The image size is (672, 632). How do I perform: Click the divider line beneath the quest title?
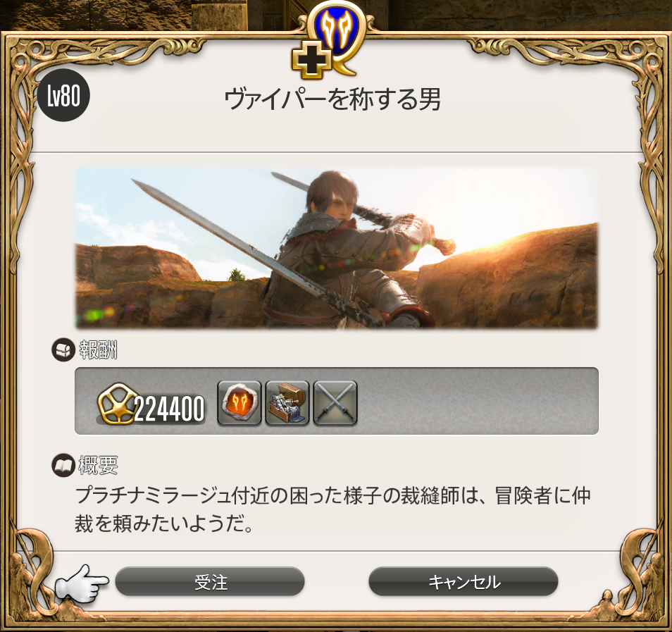click(x=337, y=151)
